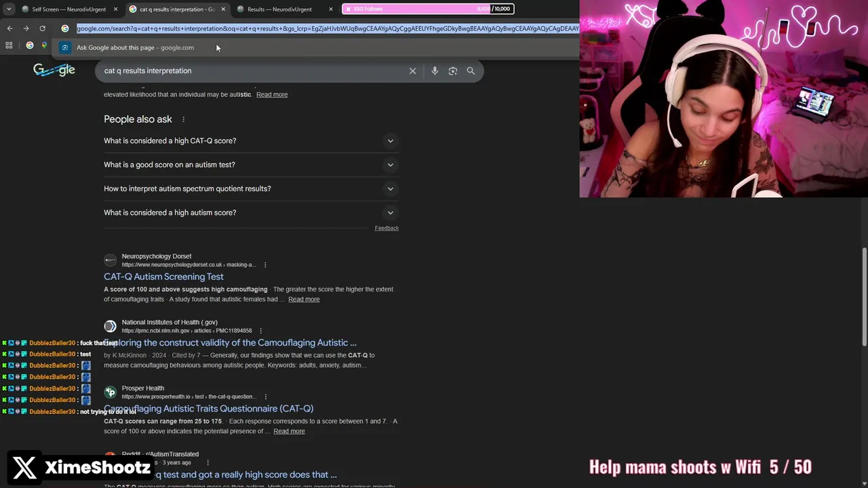Open more options for Prosper Health result

click(x=265, y=396)
